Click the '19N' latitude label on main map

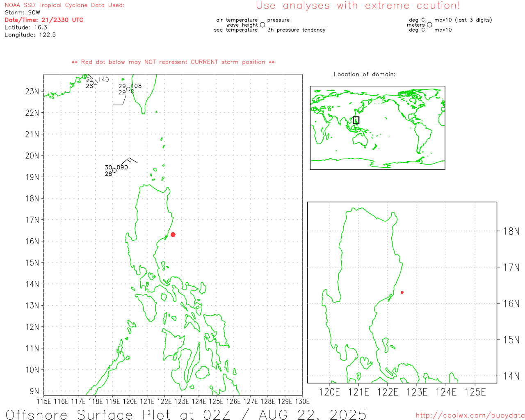pyautogui.click(x=32, y=177)
